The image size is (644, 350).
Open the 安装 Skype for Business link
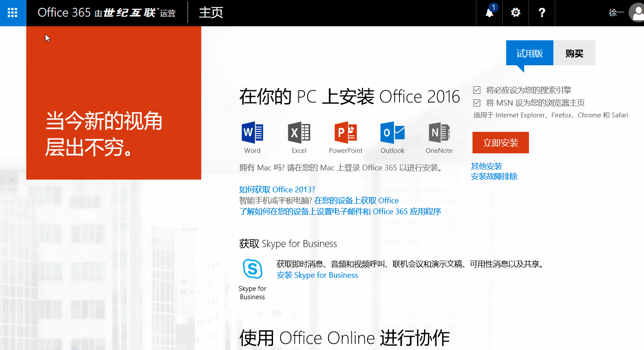(x=317, y=275)
